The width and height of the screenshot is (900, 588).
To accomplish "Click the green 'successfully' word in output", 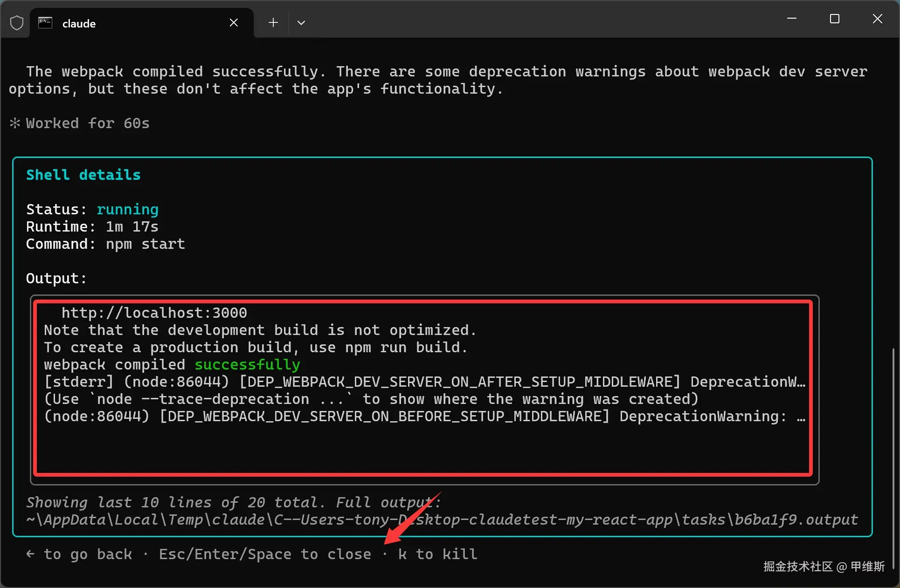I will point(247,364).
